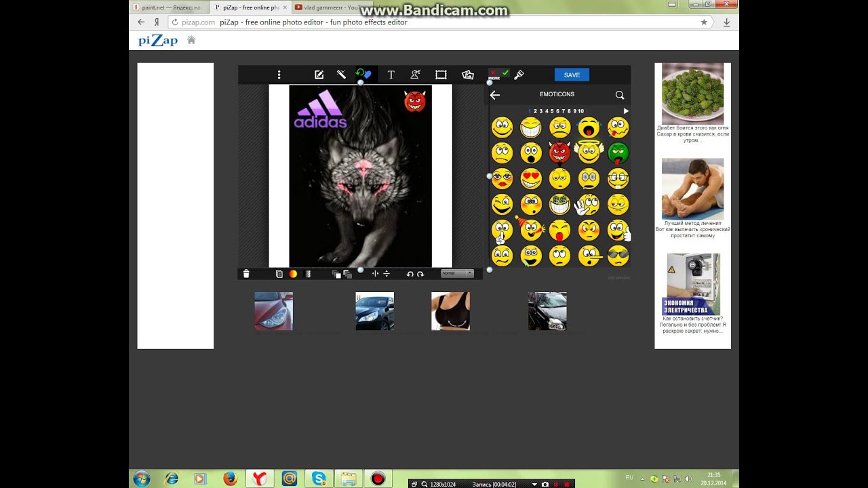Open emoticon page 10
This screenshot has width=868, height=488.
pyautogui.click(x=580, y=111)
